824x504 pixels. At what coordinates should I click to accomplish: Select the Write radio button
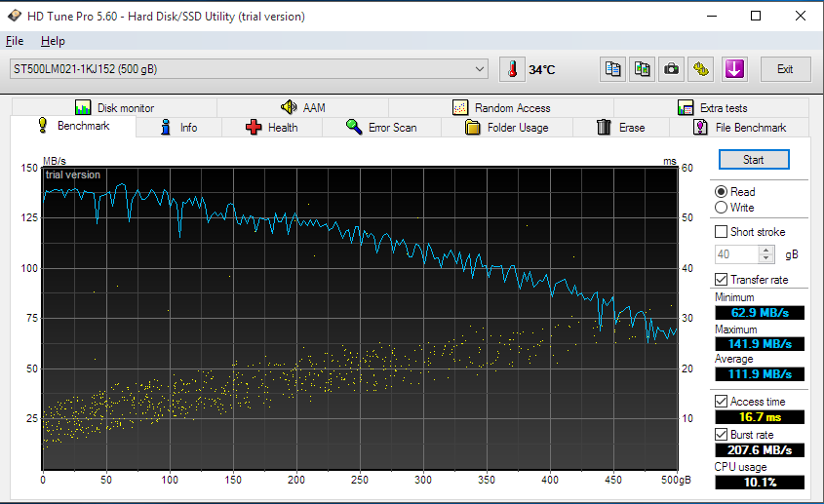(722, 208)
